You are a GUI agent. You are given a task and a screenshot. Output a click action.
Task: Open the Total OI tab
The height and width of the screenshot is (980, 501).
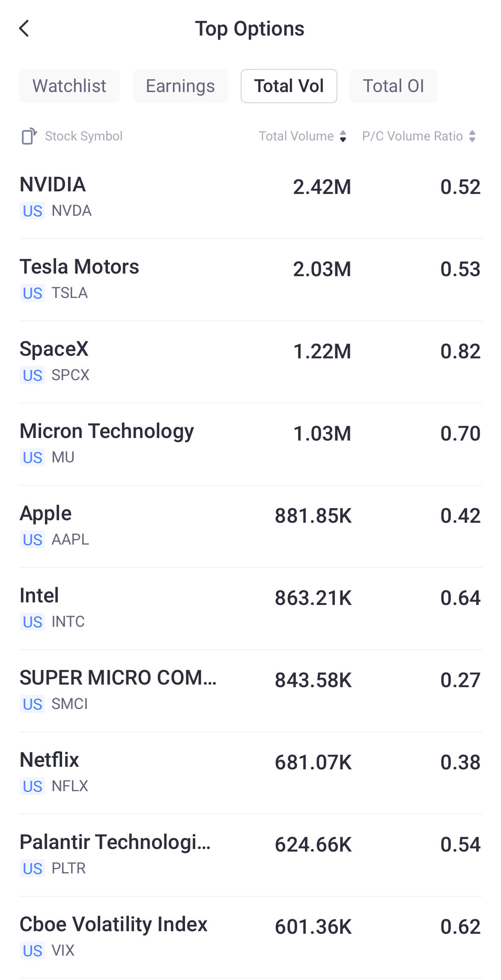click(394, 86)
